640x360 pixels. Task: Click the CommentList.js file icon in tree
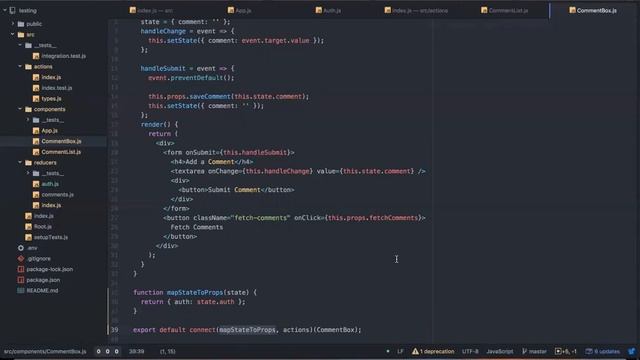pyautogui.click(x=36, y=152)
